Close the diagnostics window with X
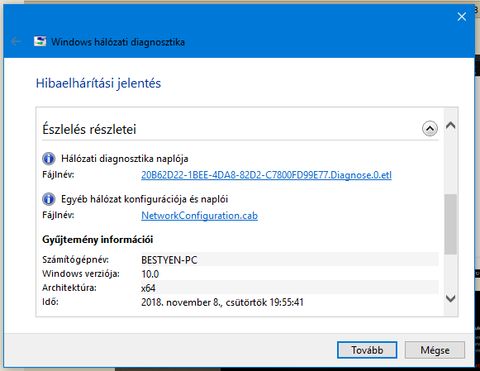Viewport: 480px width, 371px height. pyautogui.click(x=462, y=16)
